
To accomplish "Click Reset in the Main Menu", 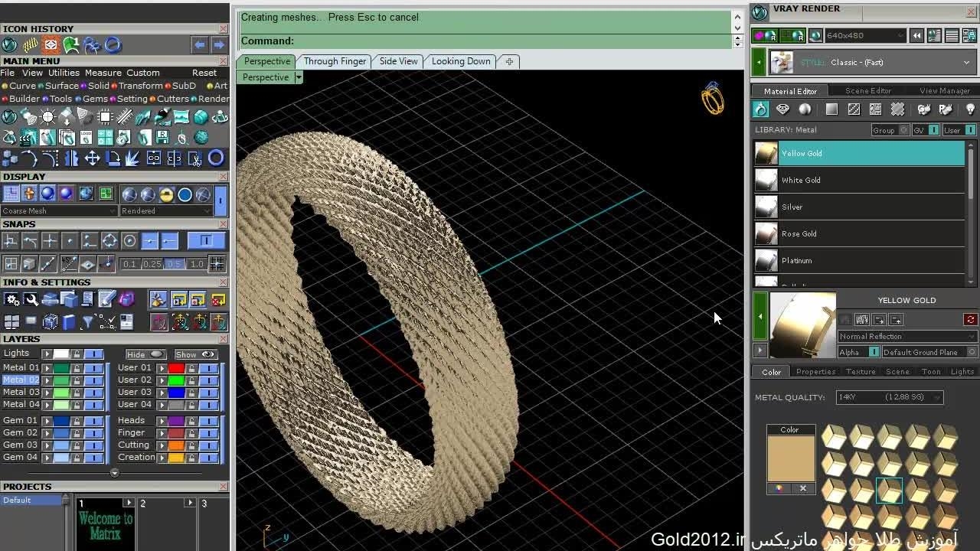I will [x=204, y=73].
